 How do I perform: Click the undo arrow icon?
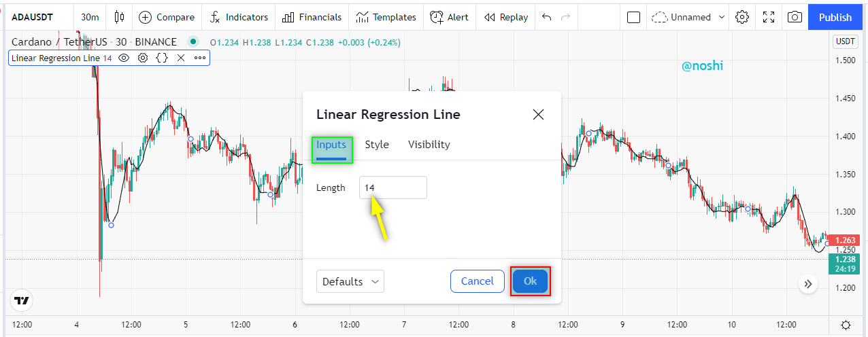click(x=546, y=17)
